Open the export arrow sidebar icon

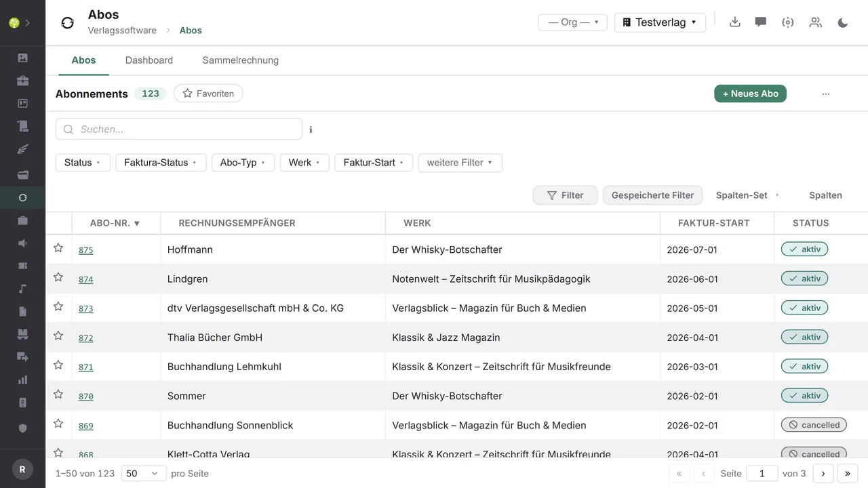pyautogui.click(x=22, y=357)
